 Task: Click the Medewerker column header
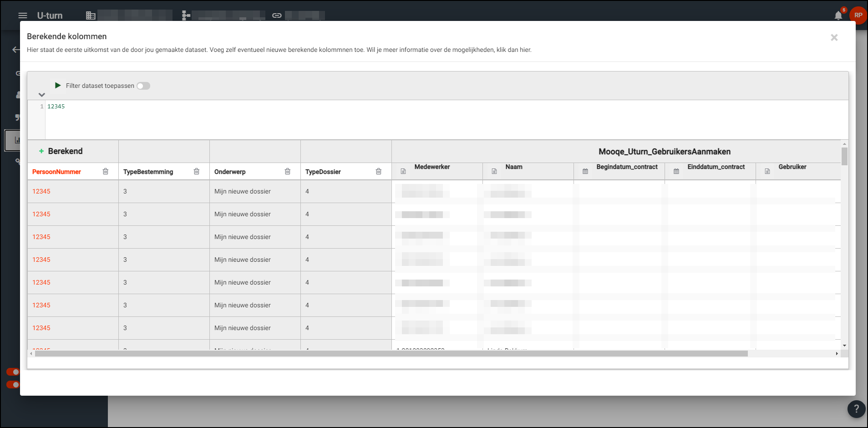coord(432,167)
